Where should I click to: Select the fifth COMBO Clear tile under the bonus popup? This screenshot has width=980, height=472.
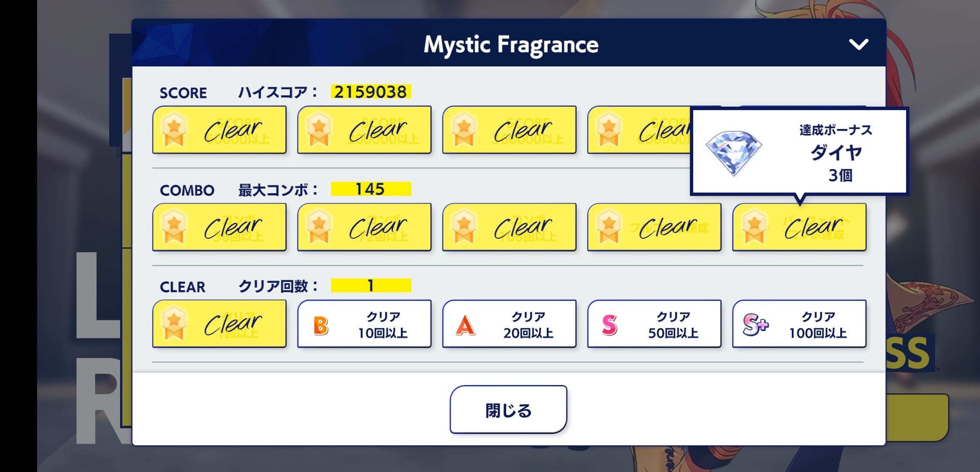(799, 227)
